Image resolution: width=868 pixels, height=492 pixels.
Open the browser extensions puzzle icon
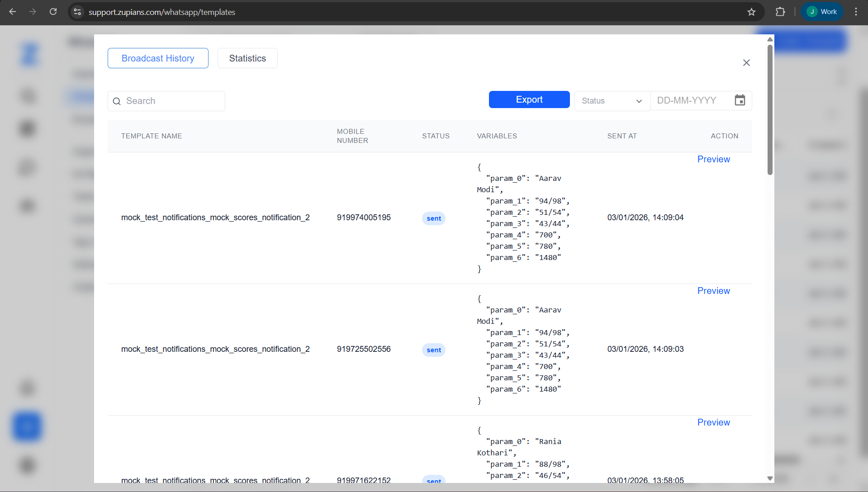(x=780, y=12)
